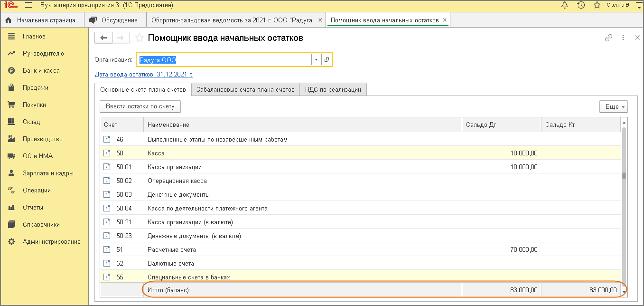Select row 50.03 Денежные документы
The width and height of the screenshot is (644, 306).
(360, 195)
